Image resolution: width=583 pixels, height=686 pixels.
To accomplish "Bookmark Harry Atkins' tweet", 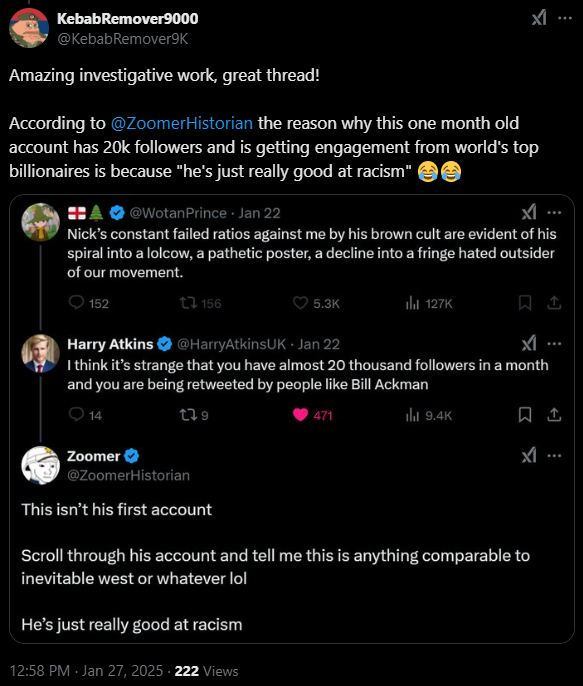I will coord(525,415).
